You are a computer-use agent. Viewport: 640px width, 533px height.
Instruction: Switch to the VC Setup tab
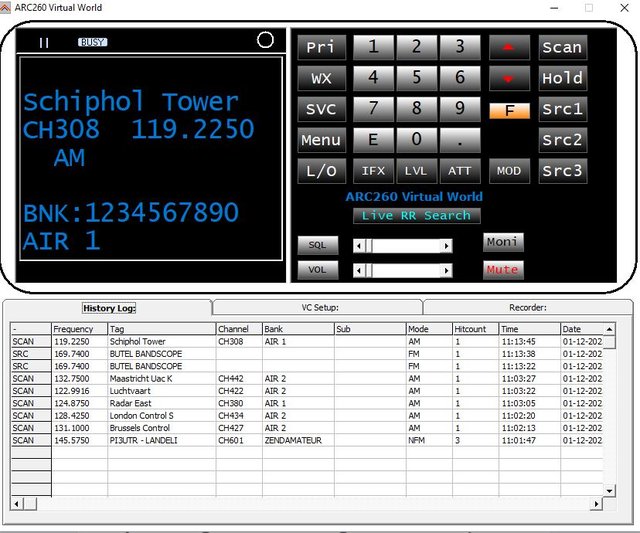320,307
